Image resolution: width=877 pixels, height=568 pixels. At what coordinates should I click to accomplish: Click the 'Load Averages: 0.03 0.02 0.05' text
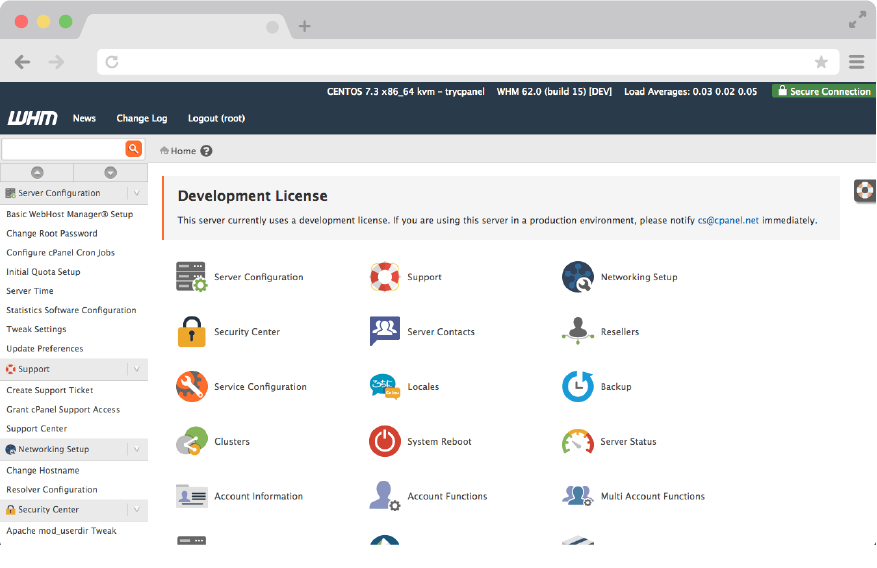[x=691, y=92]
